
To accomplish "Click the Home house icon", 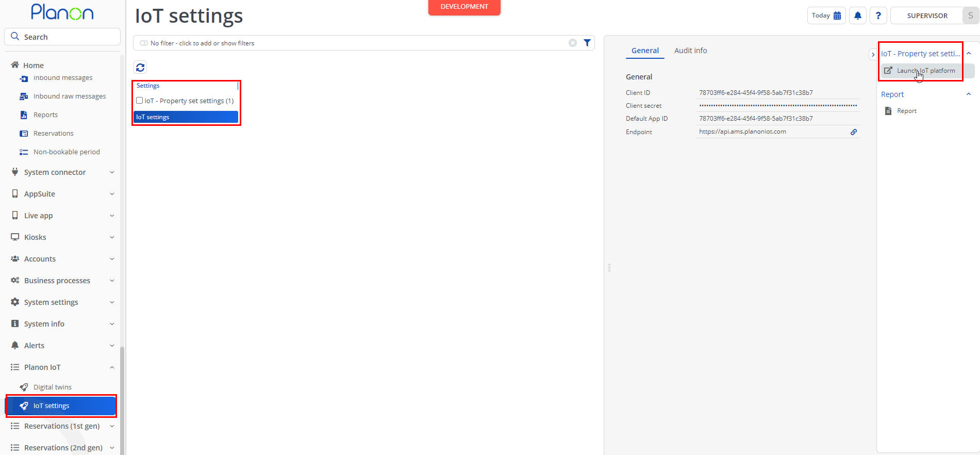I will coord(15,65).
